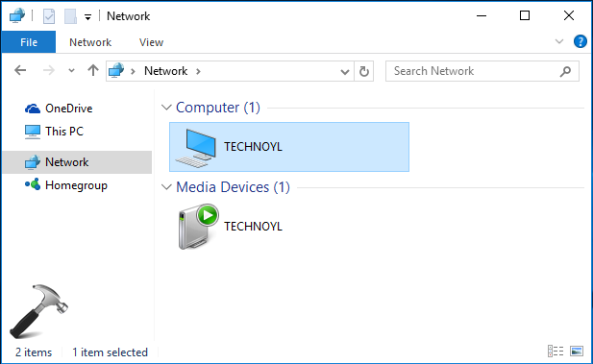The width and height of the screenshot is (593, 364).
Task: Collapse the Computer (1) group
Action: [x=166, y=108]
